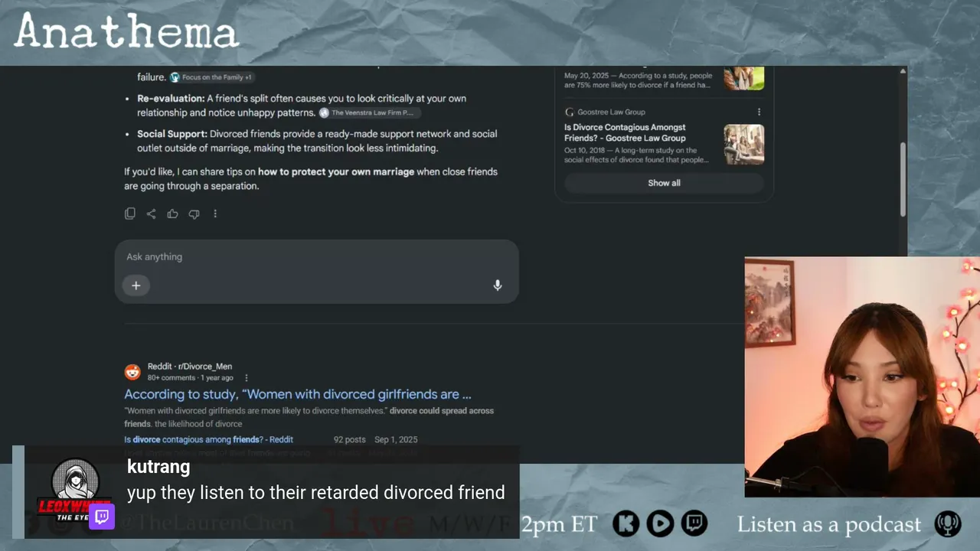This screenshot has height=551, width=980.
Task: Click the browser page's vertical scrollbar thumb
Action: [x=903, y=178]
